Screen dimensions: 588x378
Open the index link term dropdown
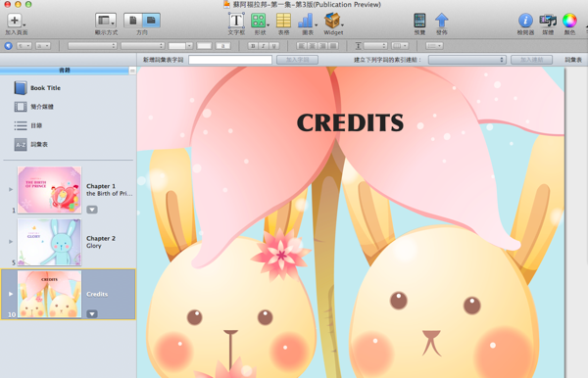point(467,60)
